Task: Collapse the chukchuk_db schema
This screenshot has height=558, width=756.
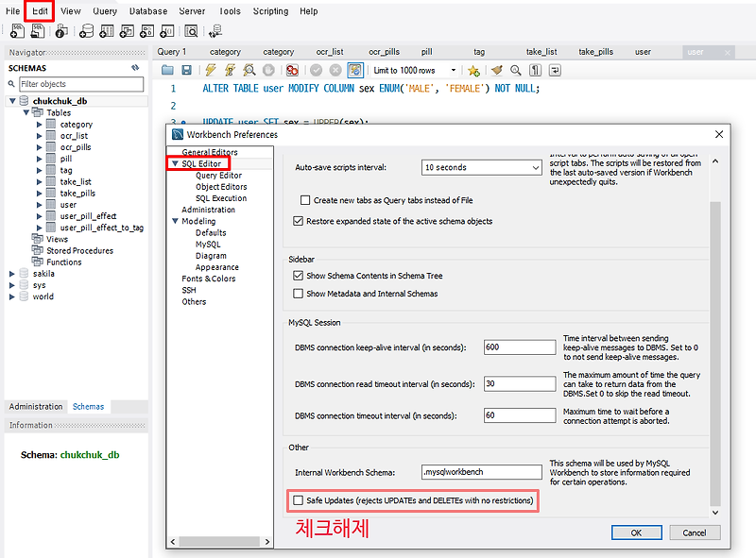Action: click(x=12, y=101)
